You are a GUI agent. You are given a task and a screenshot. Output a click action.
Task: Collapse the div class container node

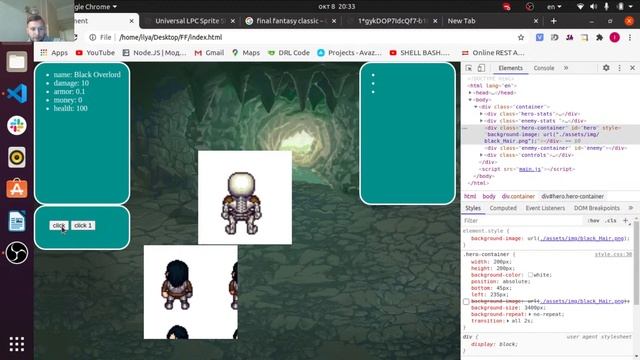[476, 107]
